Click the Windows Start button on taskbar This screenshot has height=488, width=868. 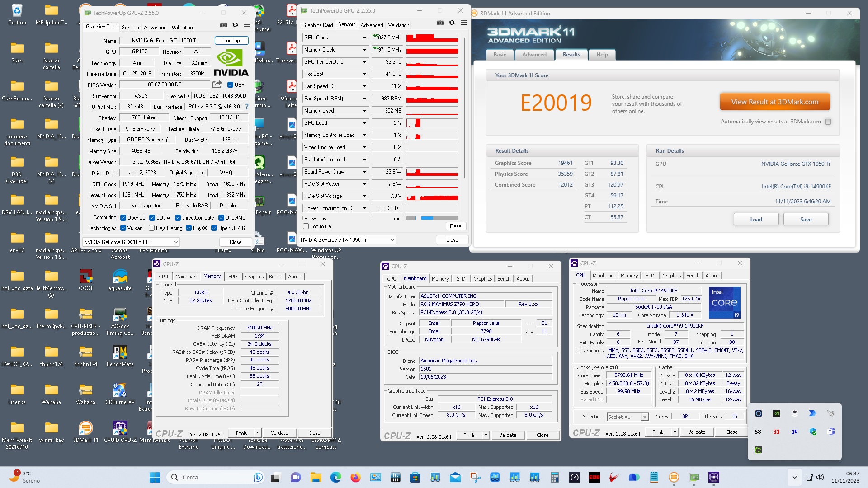pyautogui.click(x=155, y=477)
